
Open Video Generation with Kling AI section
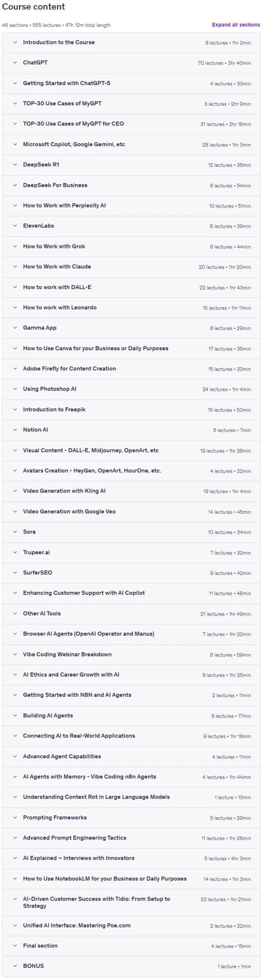[131, 491]
